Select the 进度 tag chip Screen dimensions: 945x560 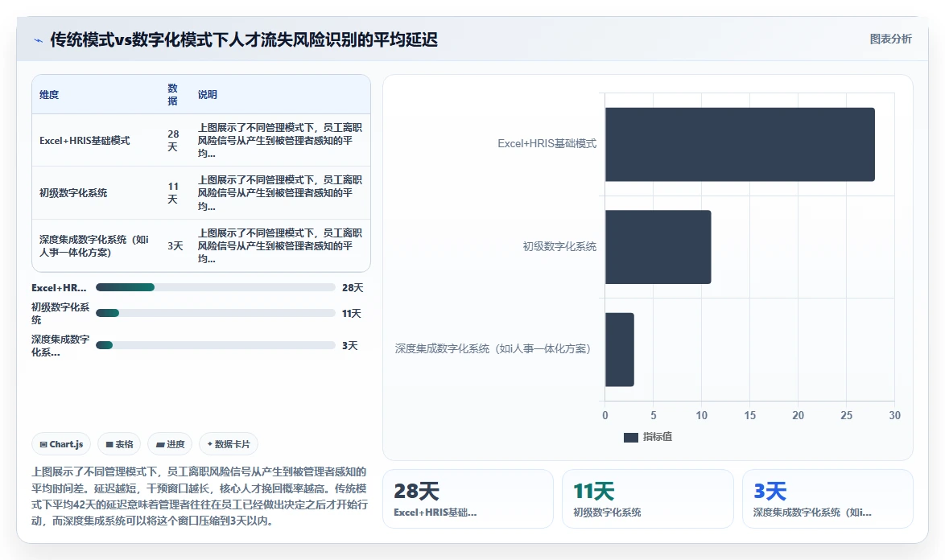coord(170,444)
